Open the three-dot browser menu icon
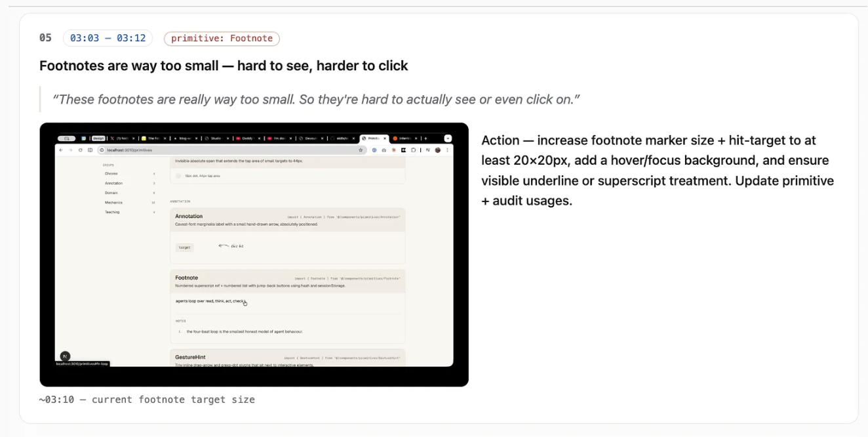Viewport: 868px width, 437px height. point(448,150)
